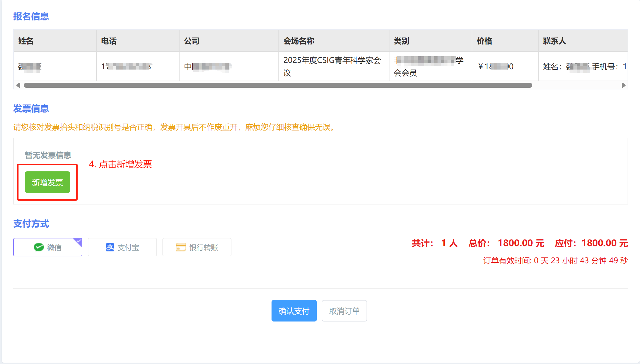Click the WeChat green logo icon
640x364 pixels.
coord(39,247)
